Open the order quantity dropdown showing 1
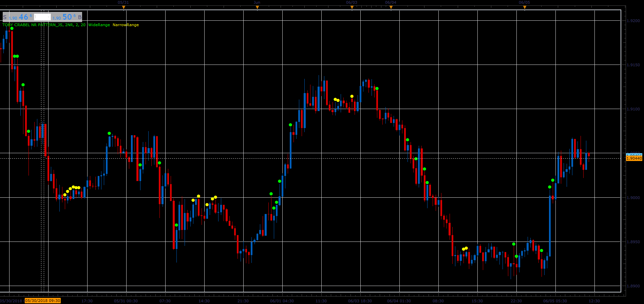Viewport: 644px width, 304px height. (x=42, y=17)
